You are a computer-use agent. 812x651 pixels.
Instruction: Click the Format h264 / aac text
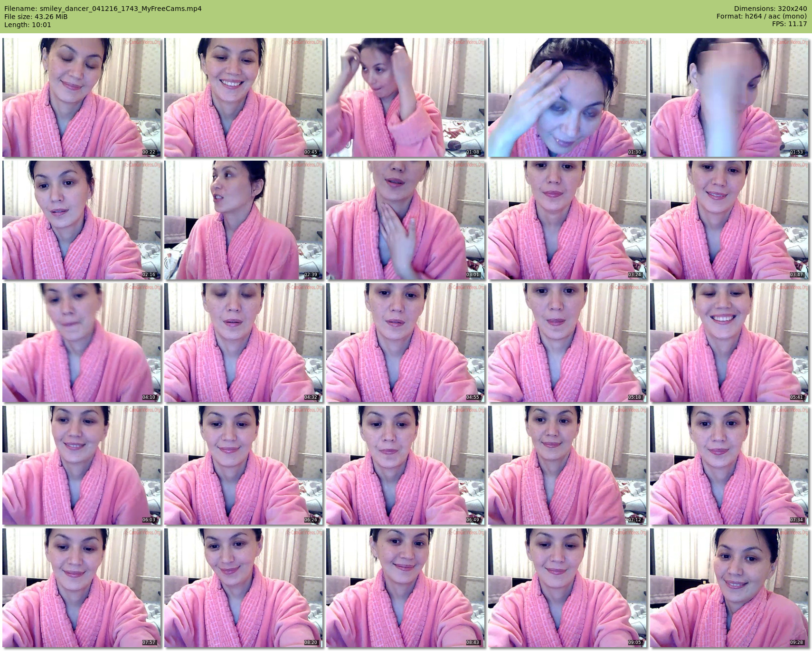[x=762, y=16]
